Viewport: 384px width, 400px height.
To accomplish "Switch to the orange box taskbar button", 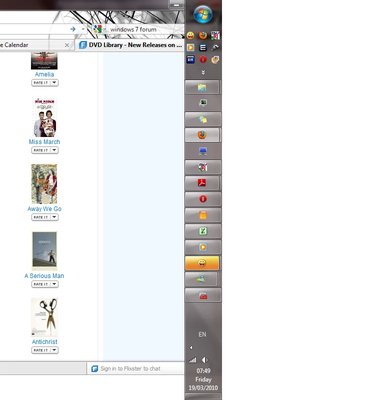I will coord(203,215).
